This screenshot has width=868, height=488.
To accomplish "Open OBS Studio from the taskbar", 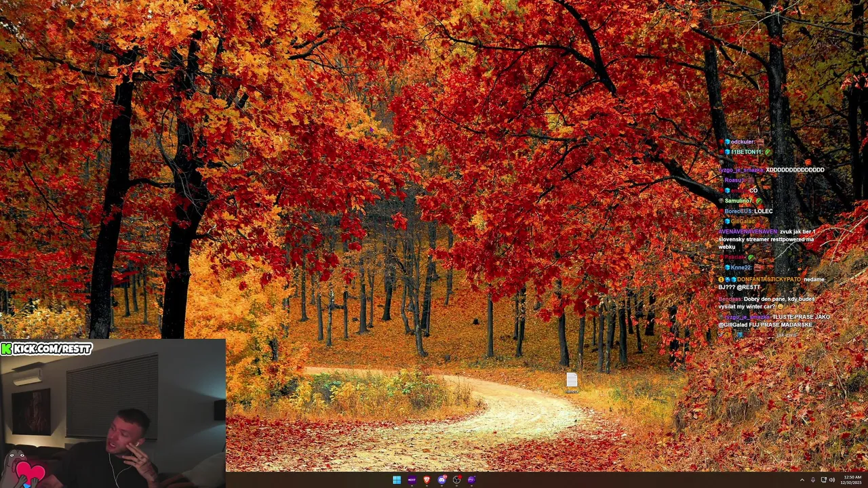I will pyautogui.click(x=456, y=480).
